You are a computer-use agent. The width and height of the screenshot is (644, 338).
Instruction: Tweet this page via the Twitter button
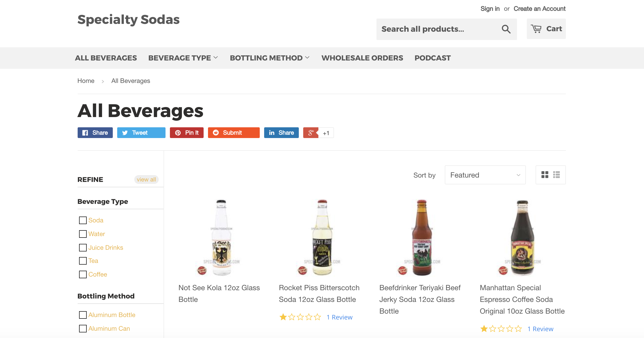coord(141,133)
